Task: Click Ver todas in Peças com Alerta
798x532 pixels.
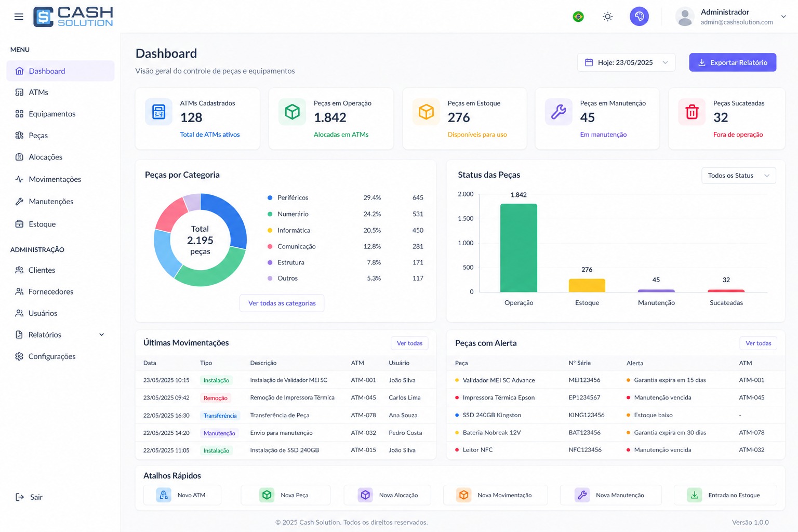Action: point(758,343)
